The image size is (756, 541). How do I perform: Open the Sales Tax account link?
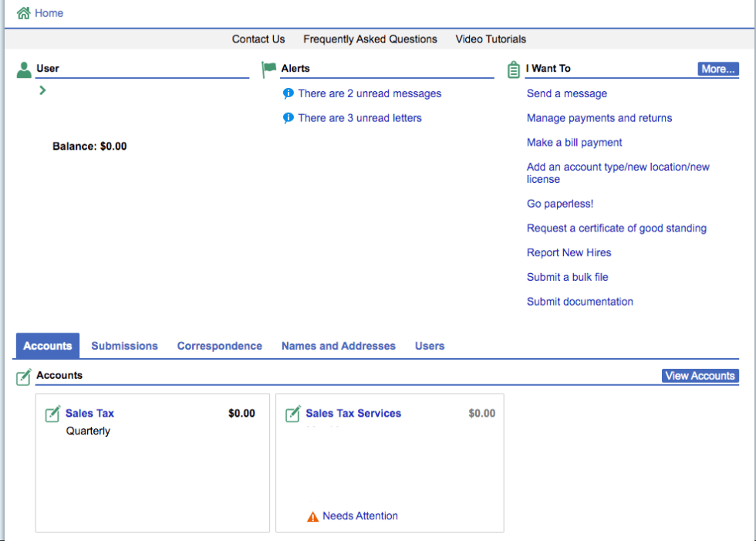[89, 414]
